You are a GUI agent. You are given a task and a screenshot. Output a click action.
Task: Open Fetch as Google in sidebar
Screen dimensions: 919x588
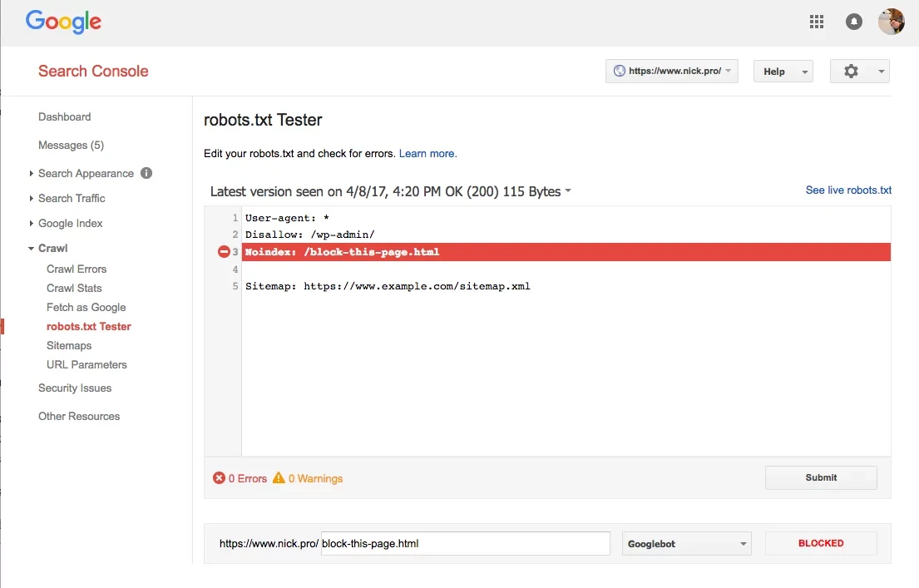click(x=86, y=307)
